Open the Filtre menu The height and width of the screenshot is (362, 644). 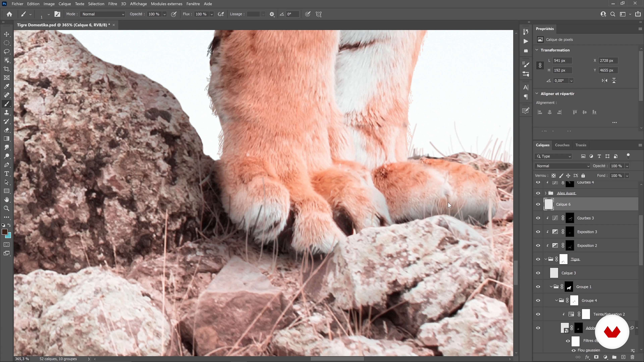pos(113,4)
